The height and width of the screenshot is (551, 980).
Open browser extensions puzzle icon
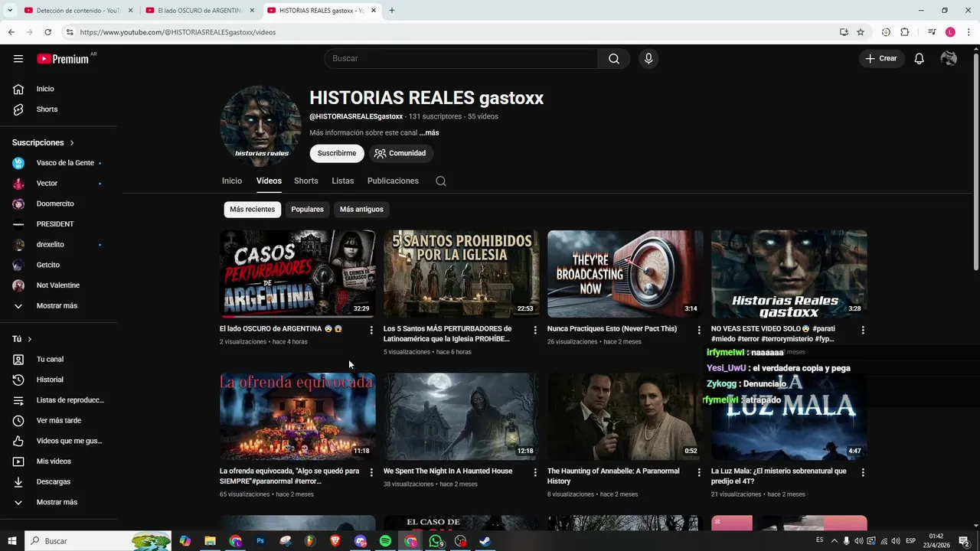(x=905, y=32)
